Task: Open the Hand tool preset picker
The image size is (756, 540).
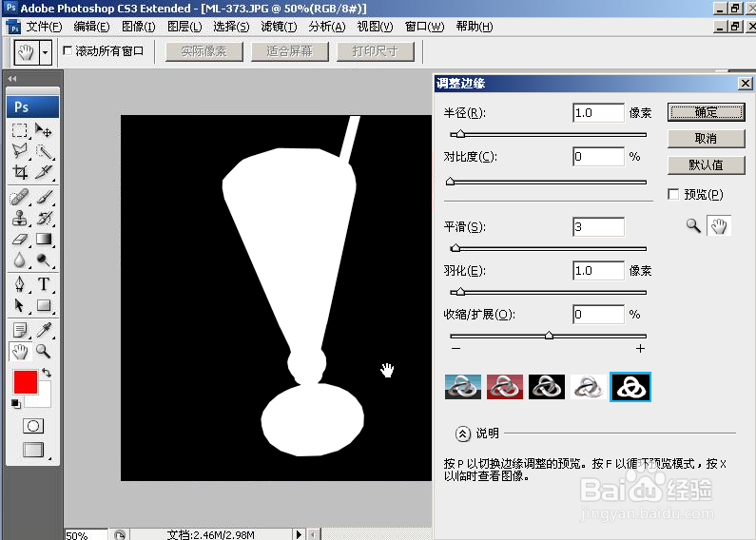Action: coord(46,52)
